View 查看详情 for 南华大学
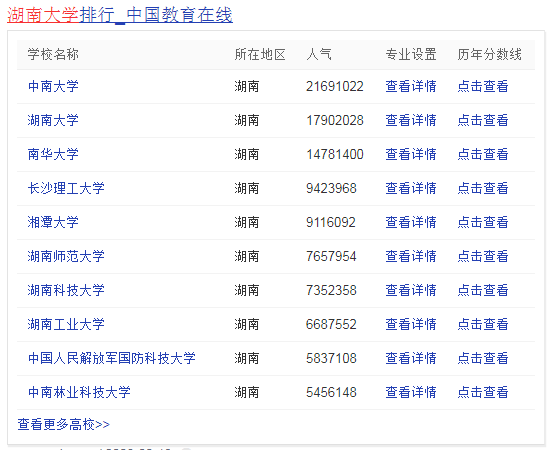The width and height of the screenshot is (556, 450). click(x=411, y=154)
